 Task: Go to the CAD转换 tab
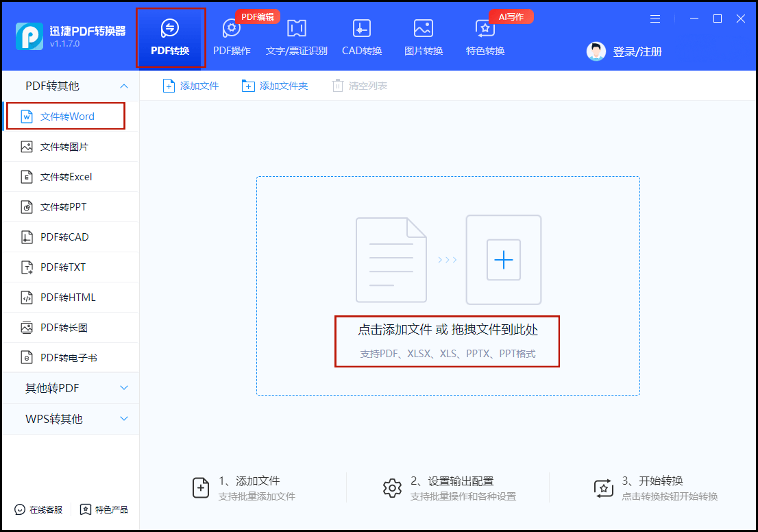pyautogui.click(x=362, y=38)
